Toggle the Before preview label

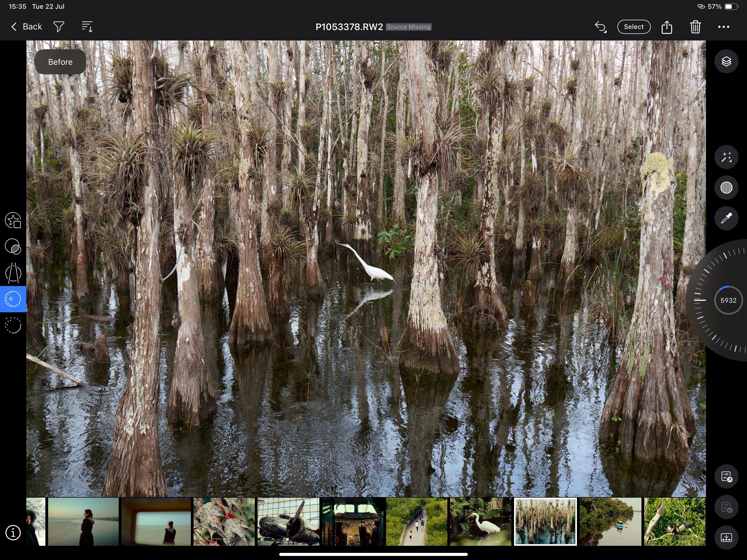coord(60,62)
